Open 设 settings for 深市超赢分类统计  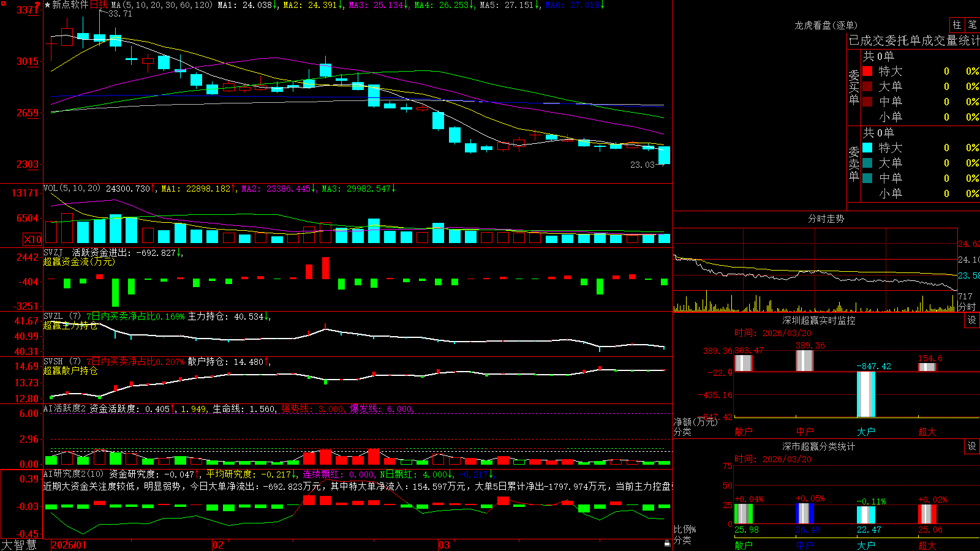[x=972, y=446]
